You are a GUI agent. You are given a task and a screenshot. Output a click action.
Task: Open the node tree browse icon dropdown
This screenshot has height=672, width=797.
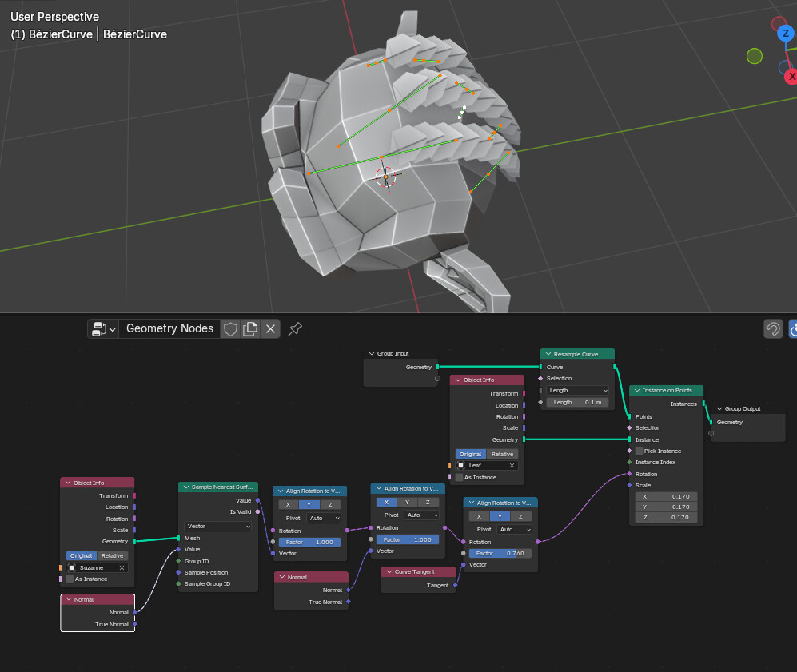point(104,329)
